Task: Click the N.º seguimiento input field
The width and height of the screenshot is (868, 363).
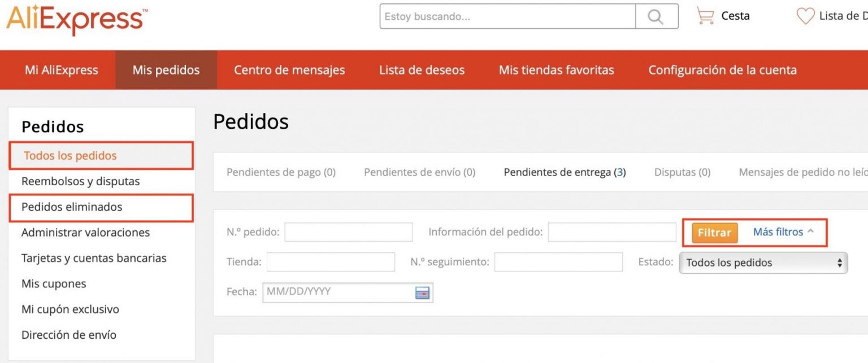Action: coord(558,262)
